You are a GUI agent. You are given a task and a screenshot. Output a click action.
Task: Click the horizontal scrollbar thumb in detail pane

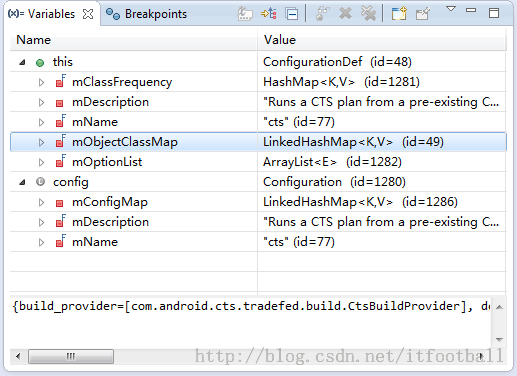71,356
